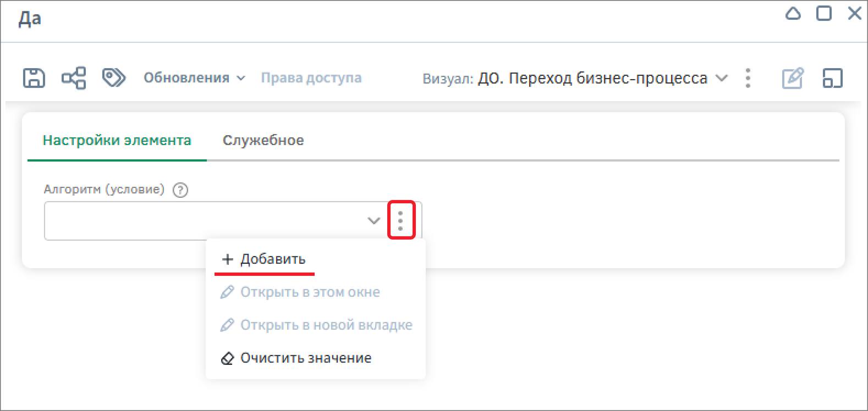
Task: Click the edit pencil icon in toolbar
Action: pos(793,78)
